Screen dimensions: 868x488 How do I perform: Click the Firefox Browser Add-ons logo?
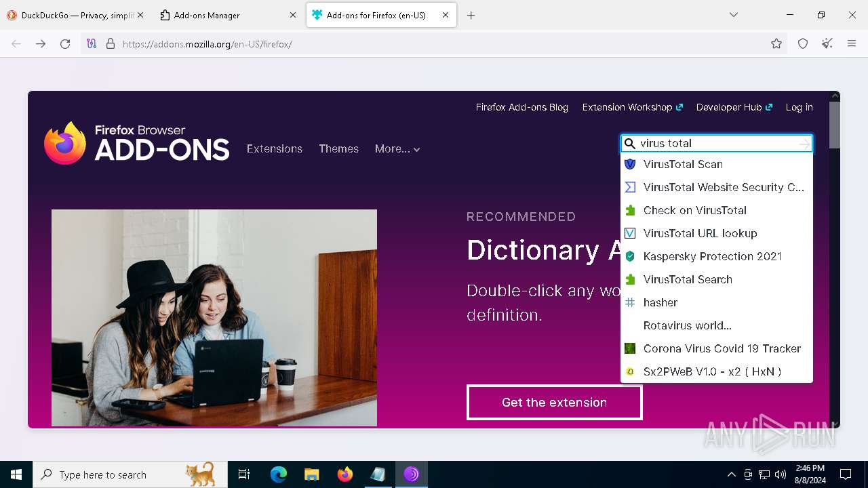(x=137, y=143)
